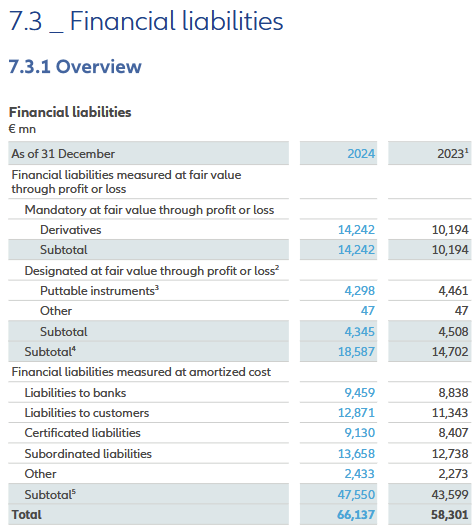The image size is (472, 527).
Task: Click Certificated liabilities value 8,407
Action: [453, 433]
